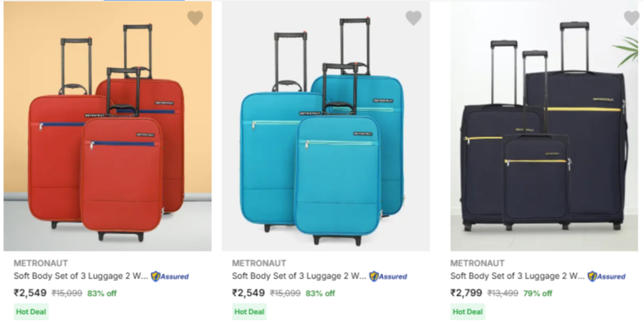Click the ₹2,799 price of navy luggage

(x=466, y=293)
